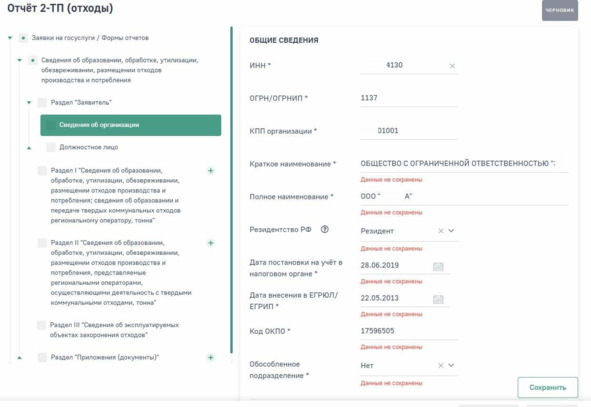Click the Сохранить button
This screenshot has height=407, width=591.
(x=548, y=387)
